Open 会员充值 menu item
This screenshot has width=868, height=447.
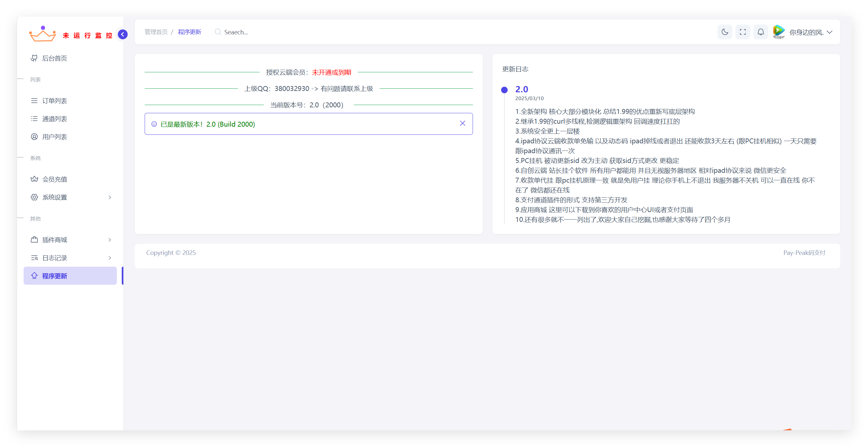[x=70, y=179]
